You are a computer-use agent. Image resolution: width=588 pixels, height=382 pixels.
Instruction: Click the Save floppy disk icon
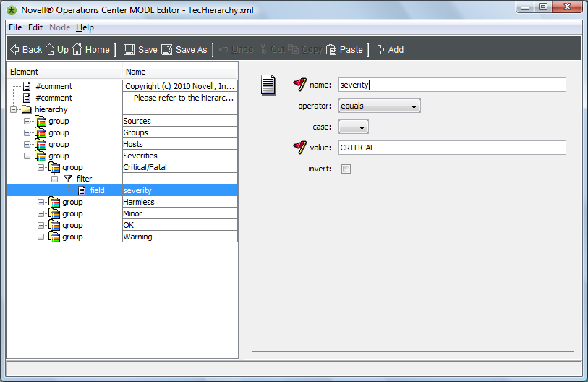coord(129,49)
